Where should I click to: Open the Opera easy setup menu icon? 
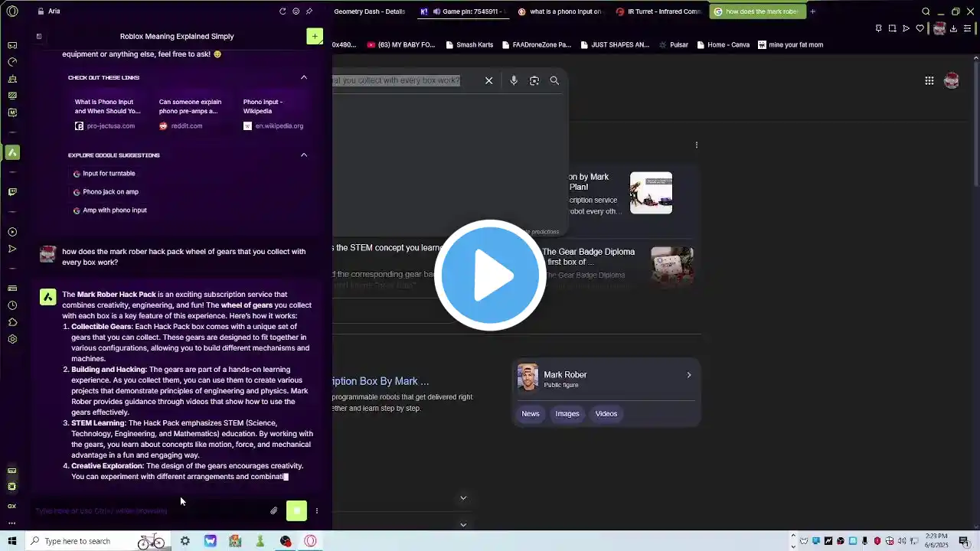click(x=967, y=28)
